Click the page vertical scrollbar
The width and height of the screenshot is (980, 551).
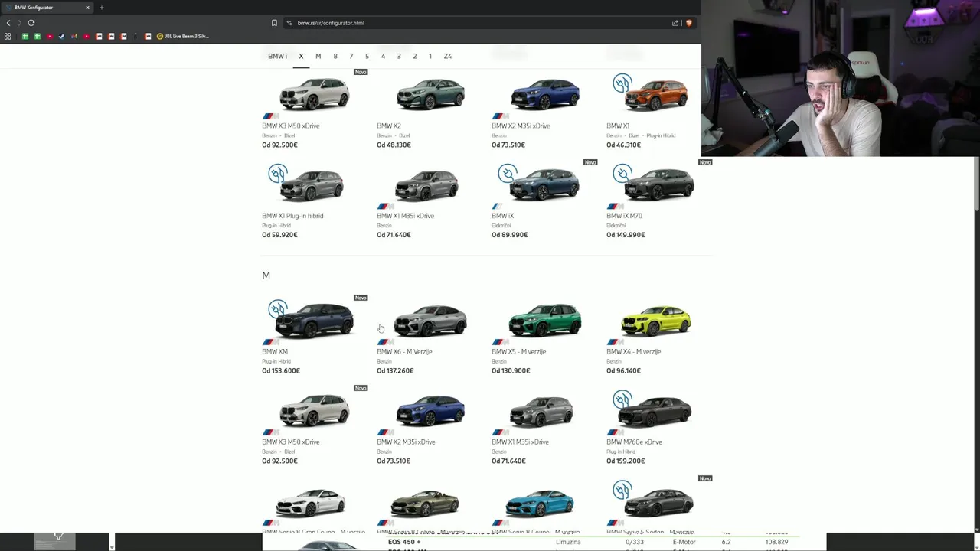coord(977,184)
